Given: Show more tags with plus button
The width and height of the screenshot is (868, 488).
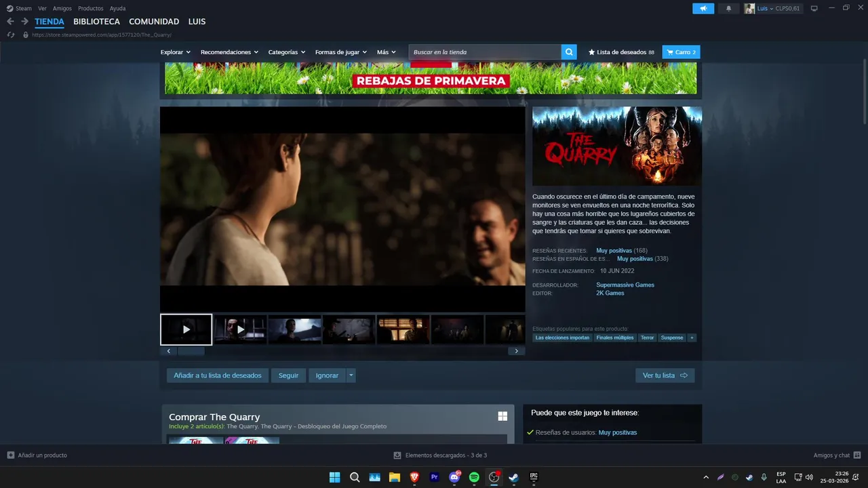Looking at the screenshot, I should (x=692, y=338).
